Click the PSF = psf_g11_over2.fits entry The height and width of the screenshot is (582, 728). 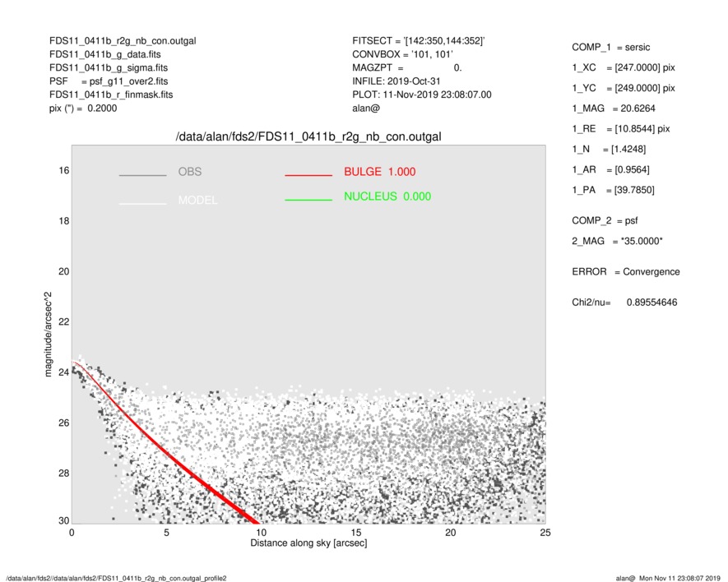109,81
